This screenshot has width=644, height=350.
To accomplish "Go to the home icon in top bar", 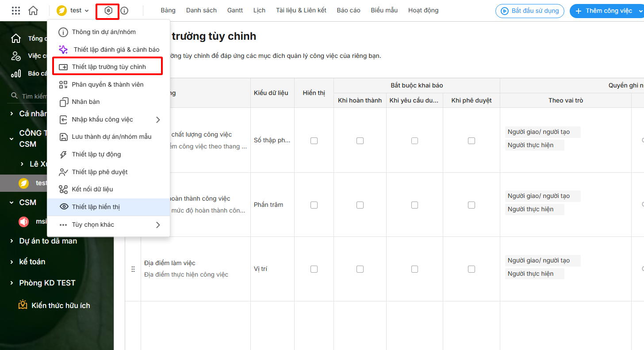I will pyautogui.click(x=33, y=11).
